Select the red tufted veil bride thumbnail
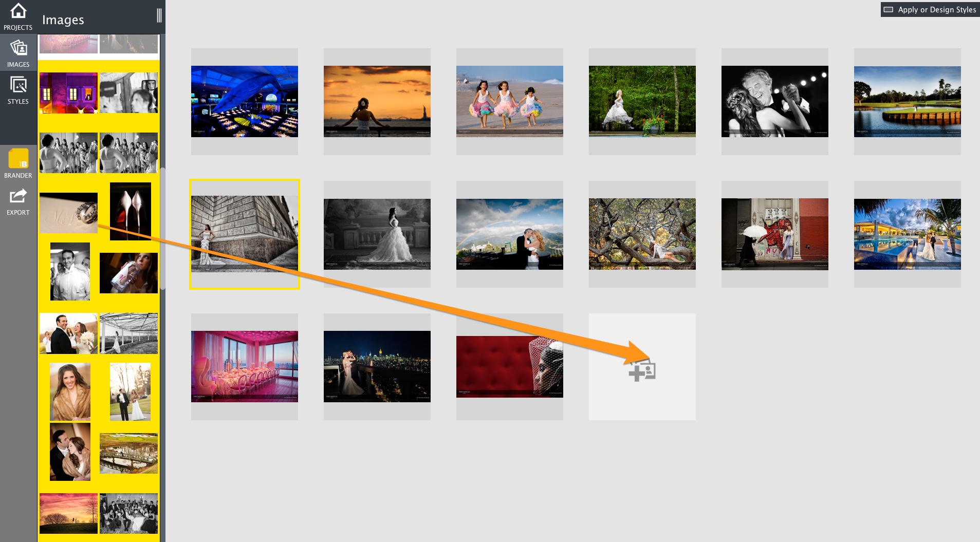980x542 pixels. click(x=510, y=366)
